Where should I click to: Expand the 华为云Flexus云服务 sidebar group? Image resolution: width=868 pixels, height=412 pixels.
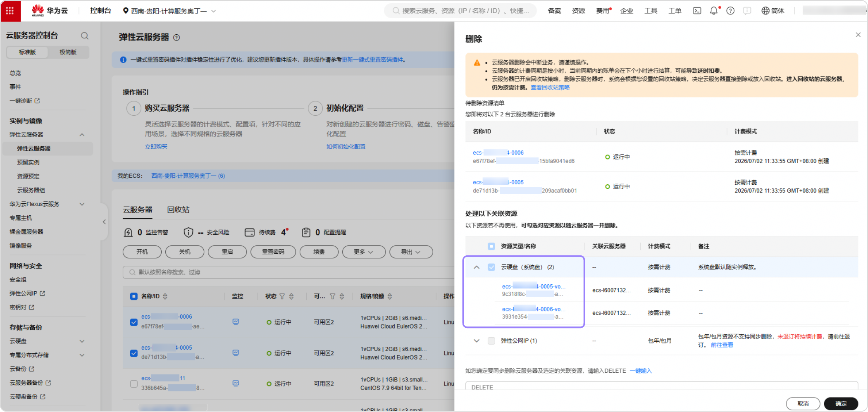click(x=82, y=204)
